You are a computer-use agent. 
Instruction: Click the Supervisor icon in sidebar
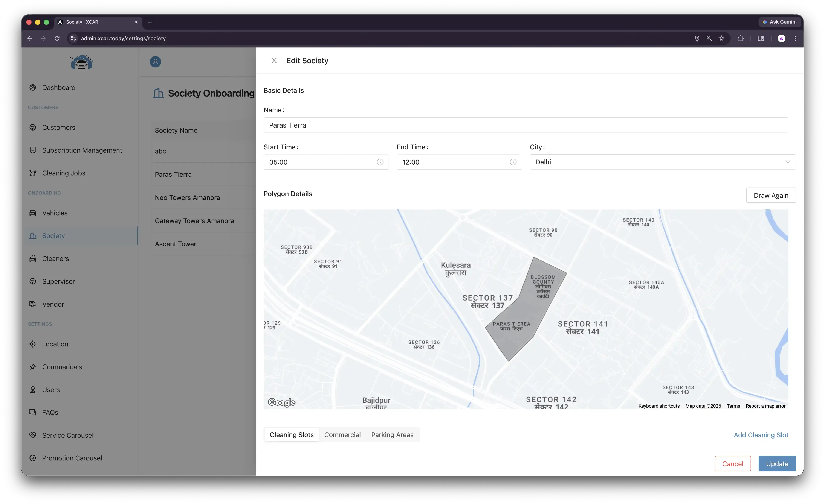(x=33, y=281)
